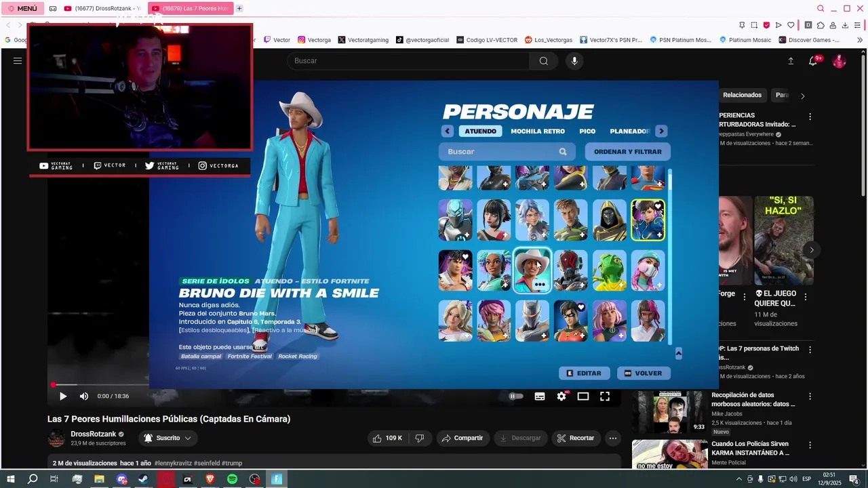The image size is (868, 488).
Task: Open the YouTube create upload icon
Action: pyautogui.click(x=791, y=61)
